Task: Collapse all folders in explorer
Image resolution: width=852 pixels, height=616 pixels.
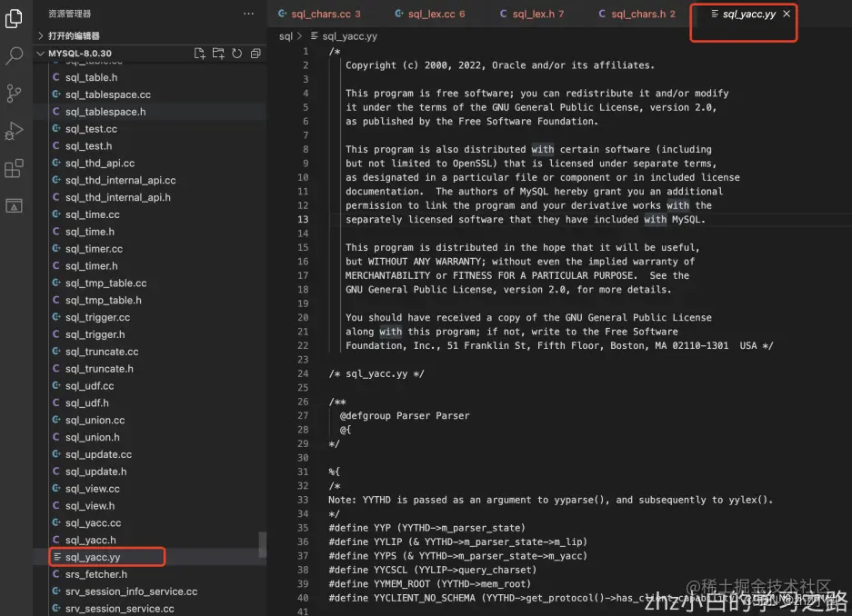Action: coord(256,54)
